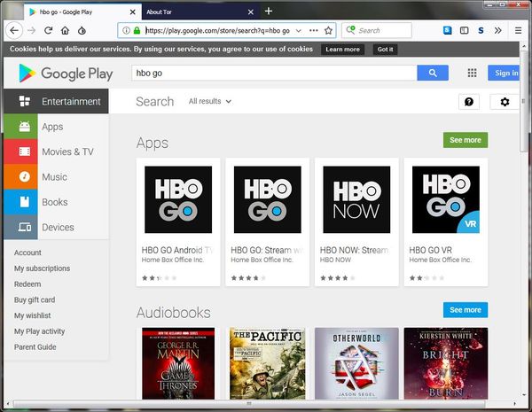Viewport: 532px width, 412px height.
Task: Click the Google Play search field with hbo go
Action: pyautogui.click(x=274, y=73)
